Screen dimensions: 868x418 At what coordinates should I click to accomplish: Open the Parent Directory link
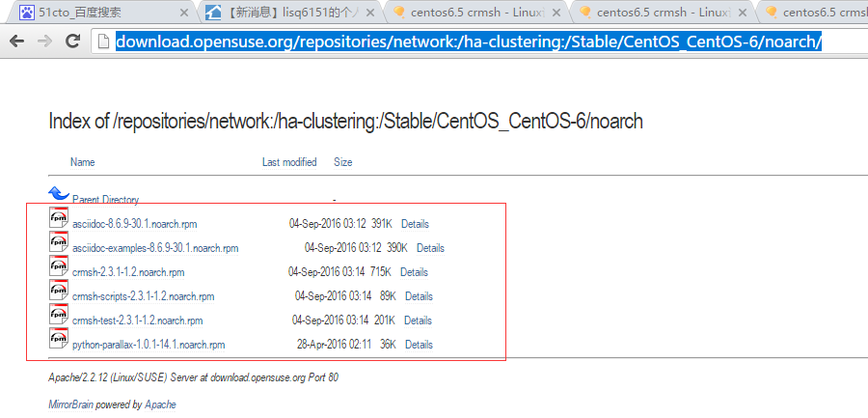point(106,200)
